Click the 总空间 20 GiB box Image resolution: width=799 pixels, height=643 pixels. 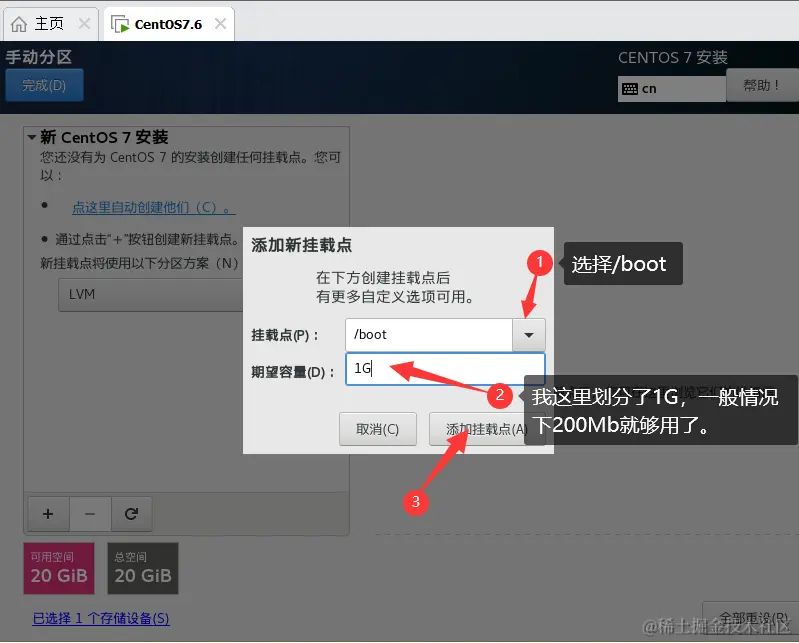point(143,568)
